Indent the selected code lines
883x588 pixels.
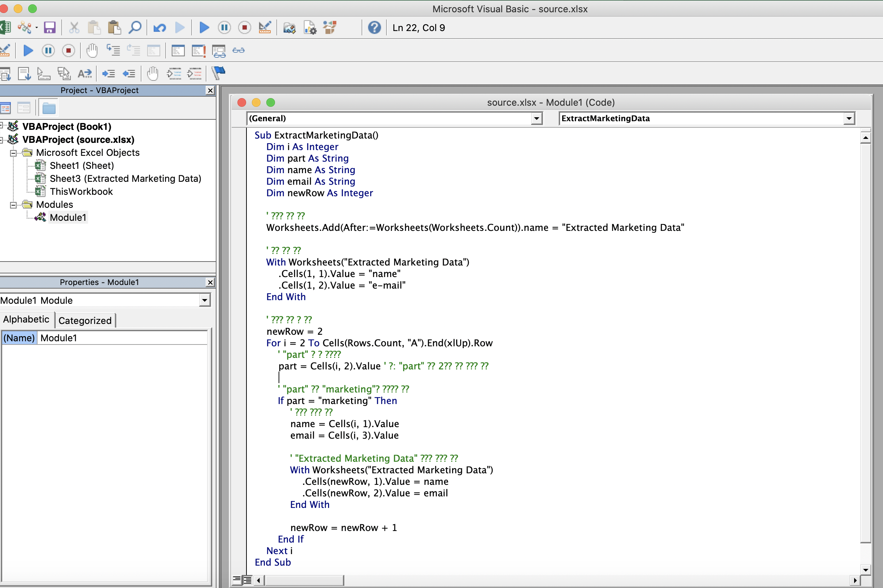109,74
